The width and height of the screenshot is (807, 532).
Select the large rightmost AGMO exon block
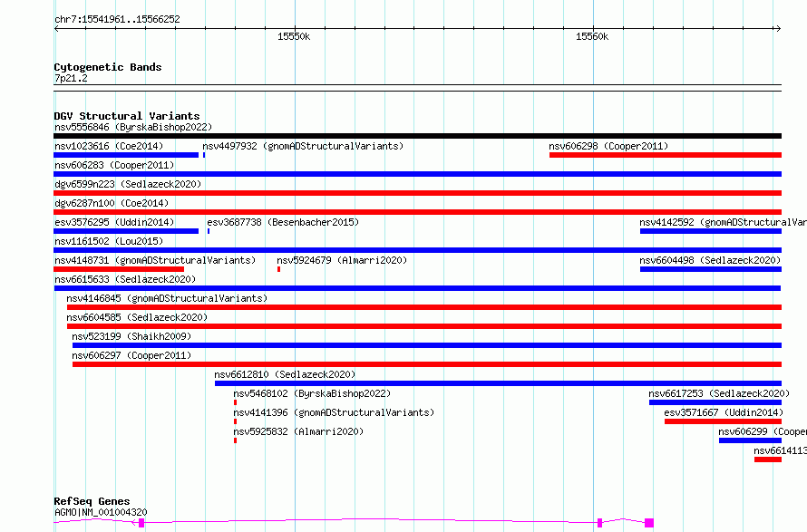[649, 523]
